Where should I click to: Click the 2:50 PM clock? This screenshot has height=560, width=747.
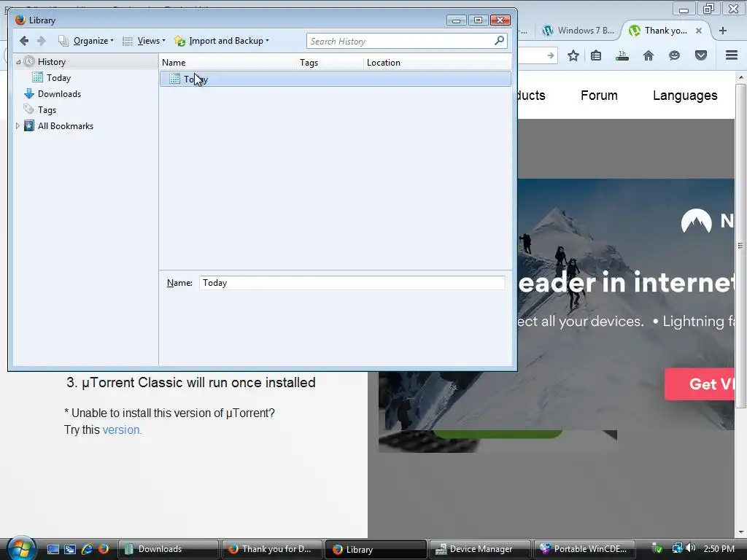(719, 549)
